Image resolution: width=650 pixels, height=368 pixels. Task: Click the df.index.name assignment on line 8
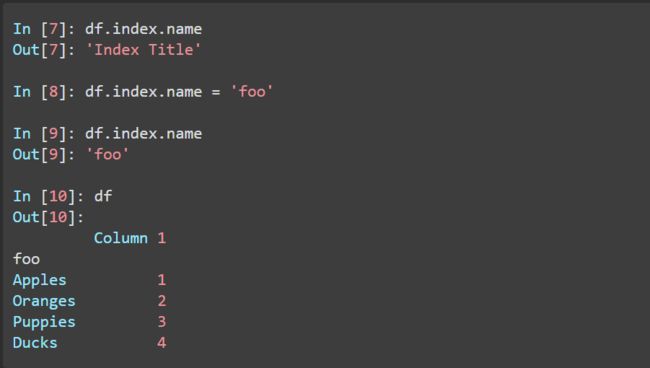143,92
